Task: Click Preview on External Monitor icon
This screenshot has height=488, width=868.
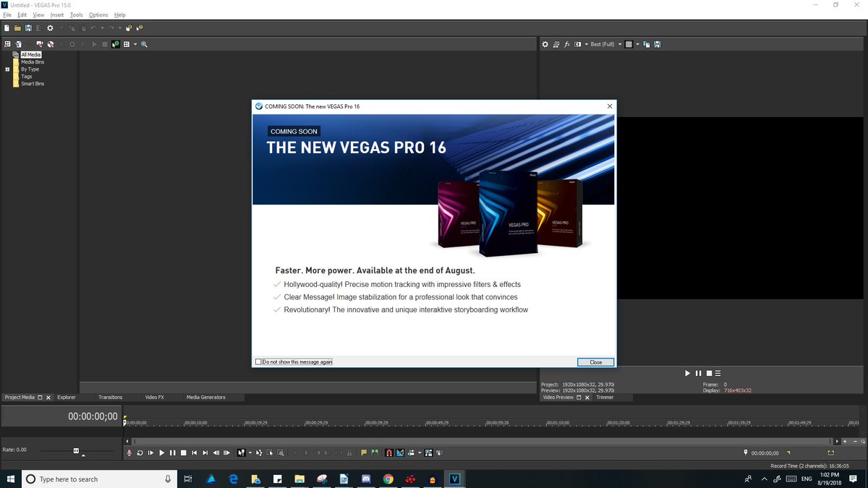Action: [x=556, y=44]
